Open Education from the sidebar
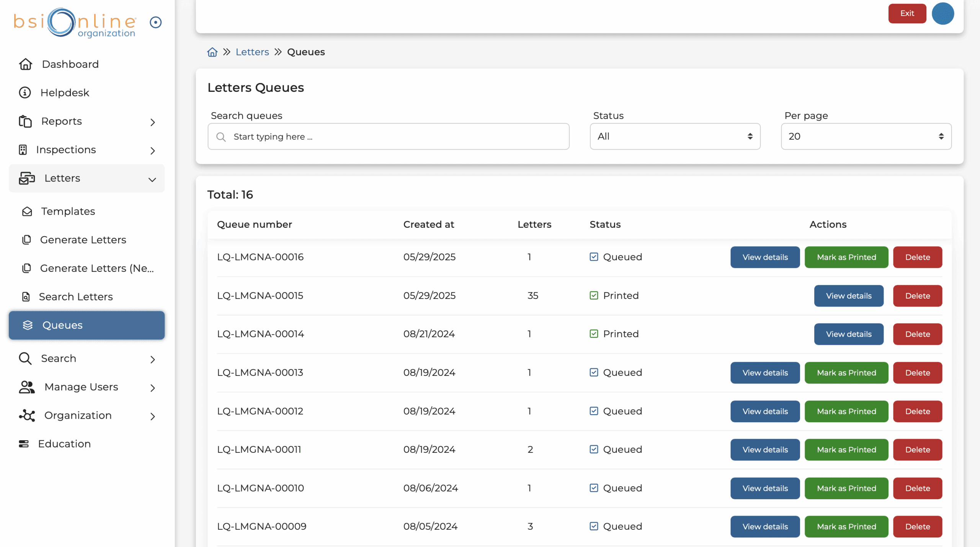The height and width of the screenshot is (547, 980). click(x=87, y=444)
